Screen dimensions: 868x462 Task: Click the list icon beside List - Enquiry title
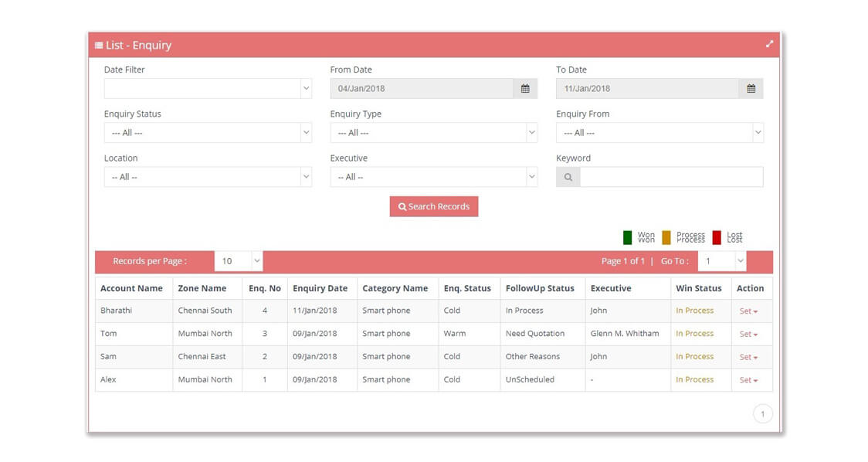coord(99,46)
